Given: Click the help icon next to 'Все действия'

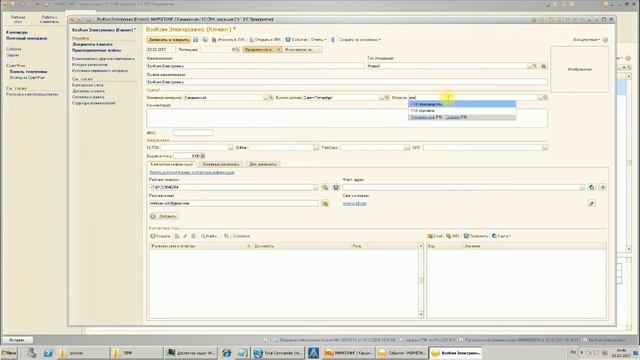Looking at the screenshot, I should click(605, 40).
